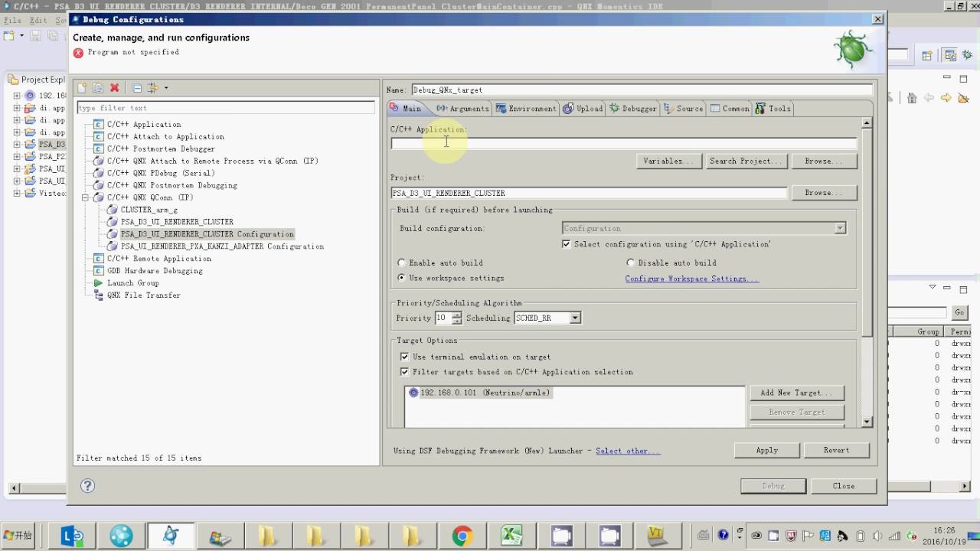Switch to the Debugger tab
Image resolution: width=980 pixels, height=551 pixels.
[x=633, y=109]
